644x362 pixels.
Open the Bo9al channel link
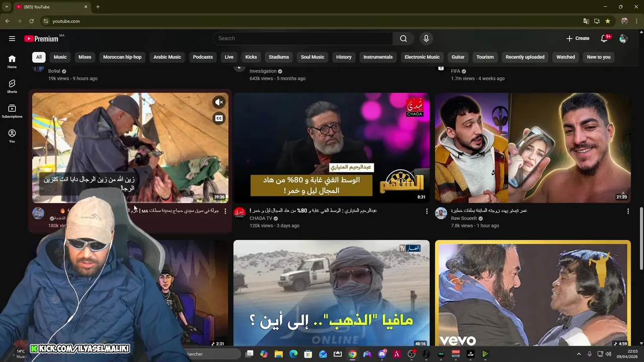point(54,71)
